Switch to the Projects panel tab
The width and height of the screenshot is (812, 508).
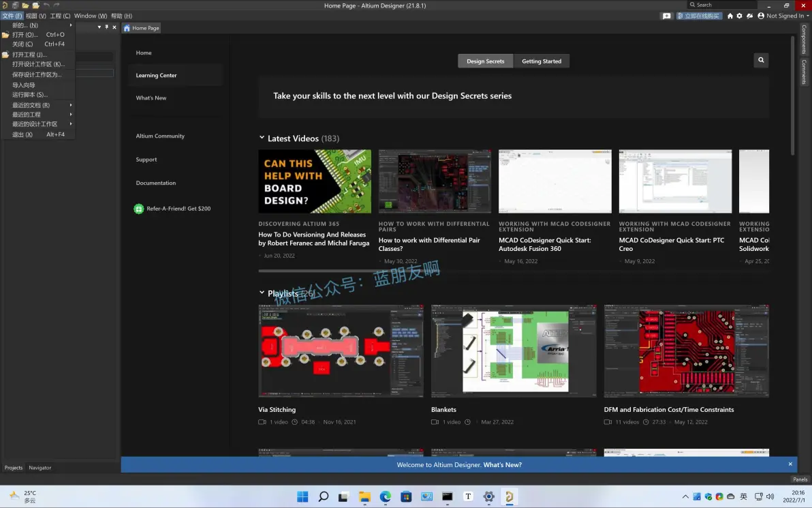pos(14,468)
